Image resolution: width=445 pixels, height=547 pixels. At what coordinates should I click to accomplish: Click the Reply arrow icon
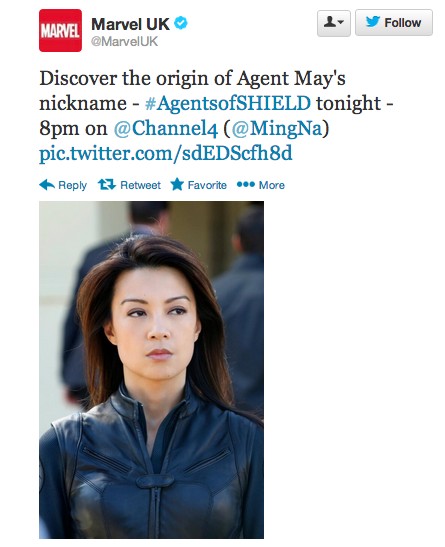pyautogui.click(x=47, y=185)
